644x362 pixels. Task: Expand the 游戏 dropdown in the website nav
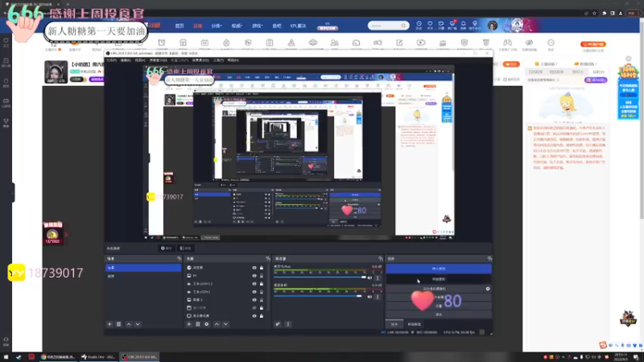point(257,26)
